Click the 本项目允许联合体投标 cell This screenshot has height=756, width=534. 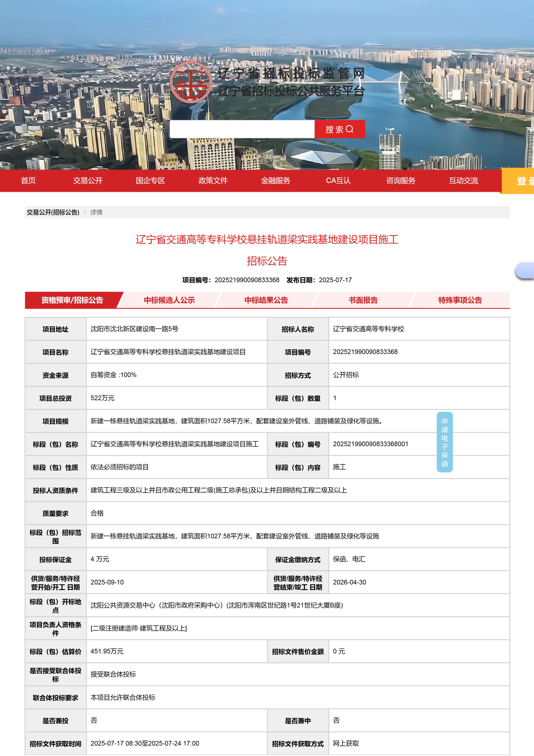click(298, 697)
